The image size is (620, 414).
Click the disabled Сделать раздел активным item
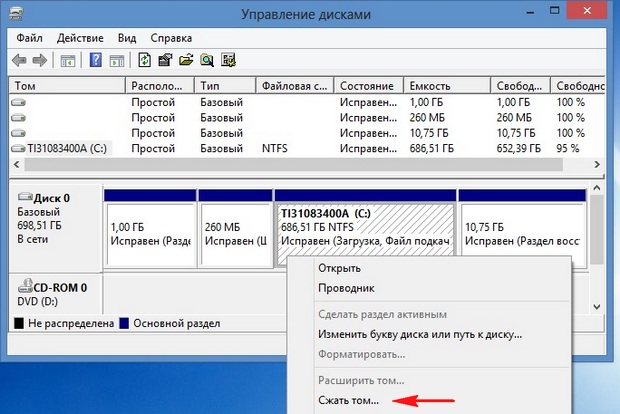pyautogui.click(x=429, y=314)
